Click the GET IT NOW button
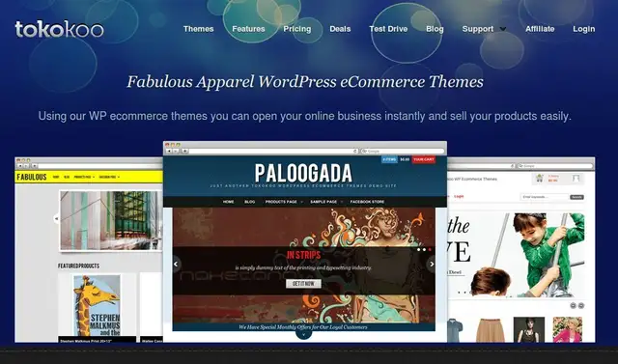Screen dimensions: 618x364 pyautogui.click(x=303, y=284)
